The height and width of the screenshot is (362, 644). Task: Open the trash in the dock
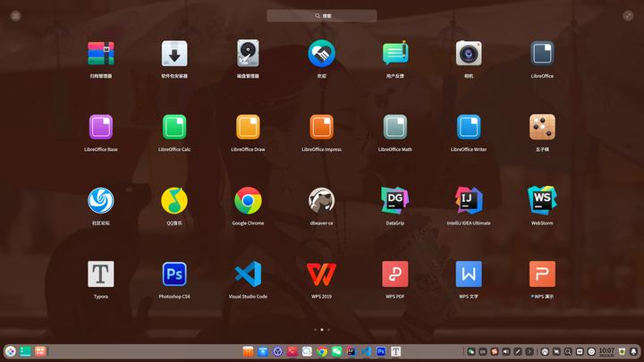point(622,352)
